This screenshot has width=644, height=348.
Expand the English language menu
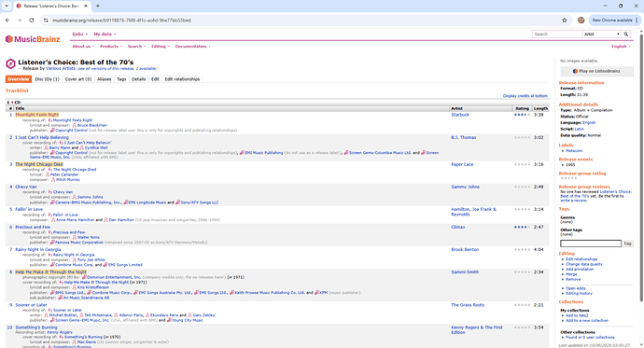point(621,47)
